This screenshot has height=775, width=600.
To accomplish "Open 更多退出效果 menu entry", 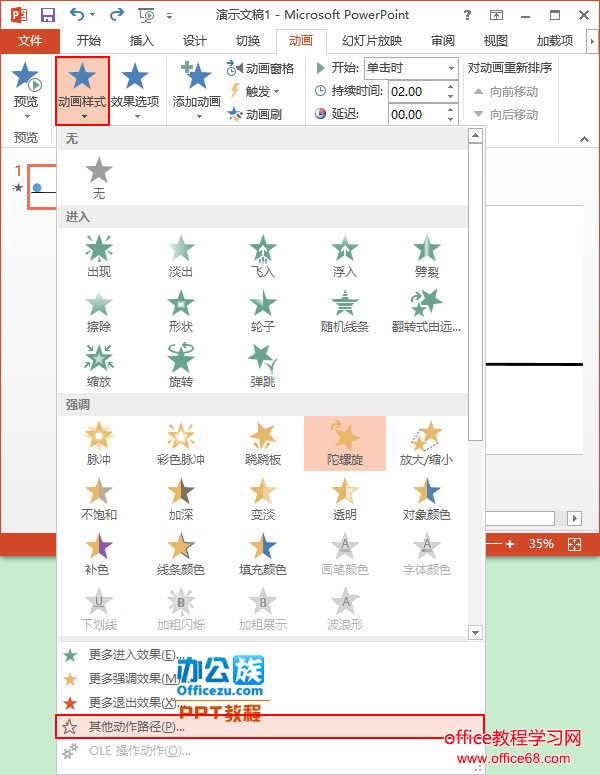I will click(270, 702).
